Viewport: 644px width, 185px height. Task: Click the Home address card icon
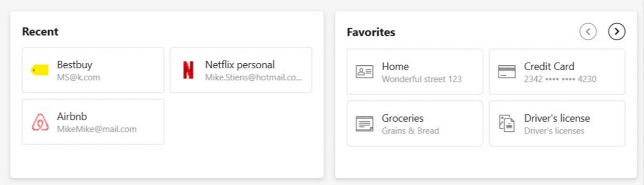coord(364,72)
